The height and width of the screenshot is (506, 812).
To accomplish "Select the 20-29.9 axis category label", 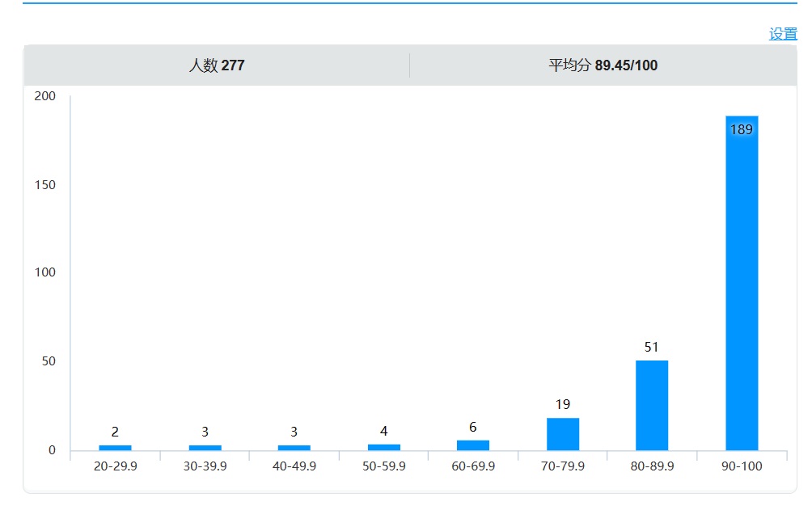I will click(115, 466).
